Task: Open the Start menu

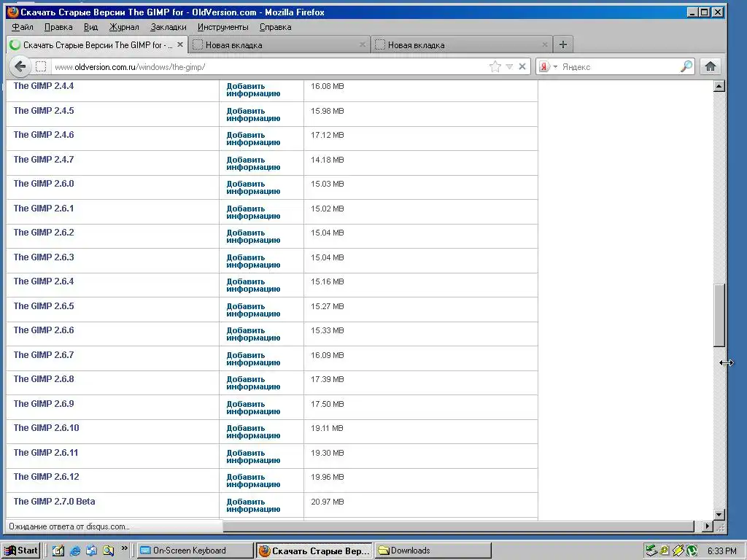Action: 20,551
